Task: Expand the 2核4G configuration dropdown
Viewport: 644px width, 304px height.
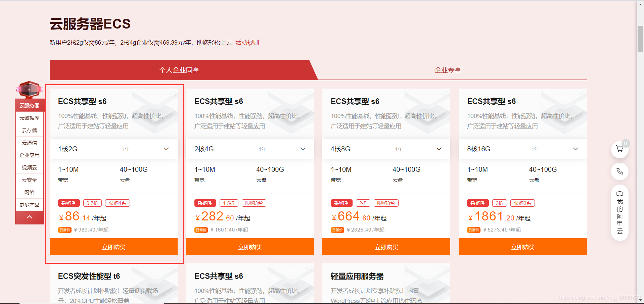Action: [250, 149]
